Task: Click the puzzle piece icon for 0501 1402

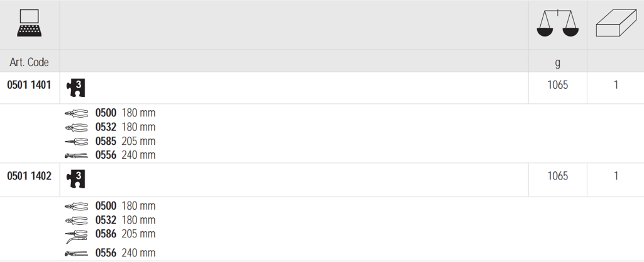Action: [75, 178]
